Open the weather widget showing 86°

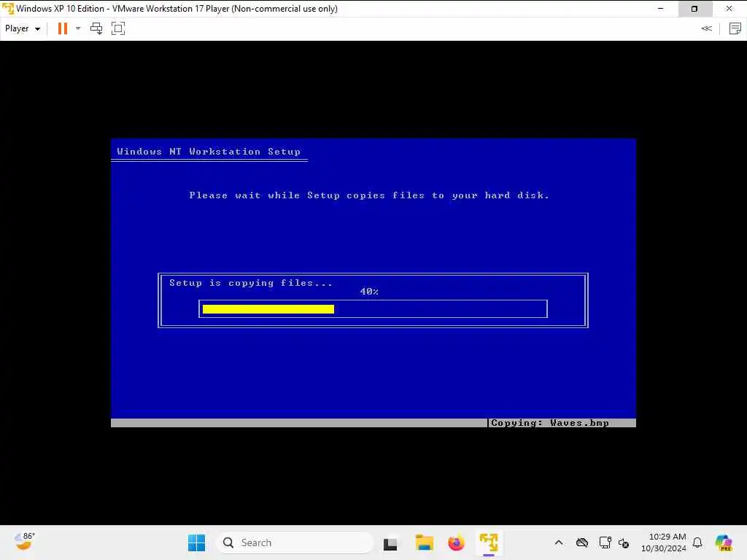(24, 542)
